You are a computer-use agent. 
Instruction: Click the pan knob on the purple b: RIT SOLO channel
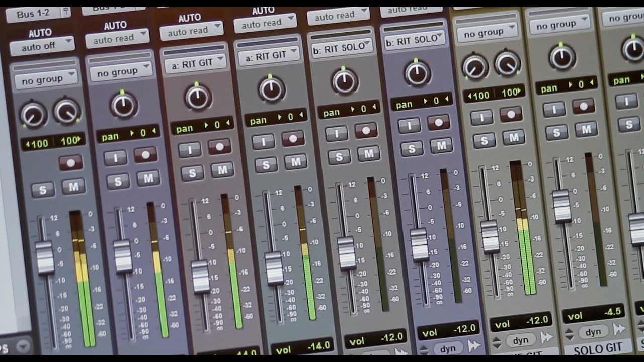[x=417, y=74]
